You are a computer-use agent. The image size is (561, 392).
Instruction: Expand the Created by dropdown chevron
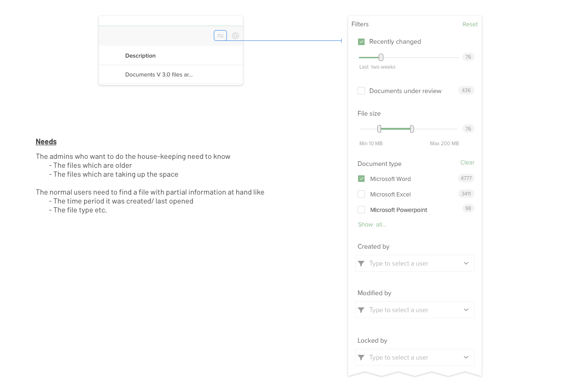(466, 264)
